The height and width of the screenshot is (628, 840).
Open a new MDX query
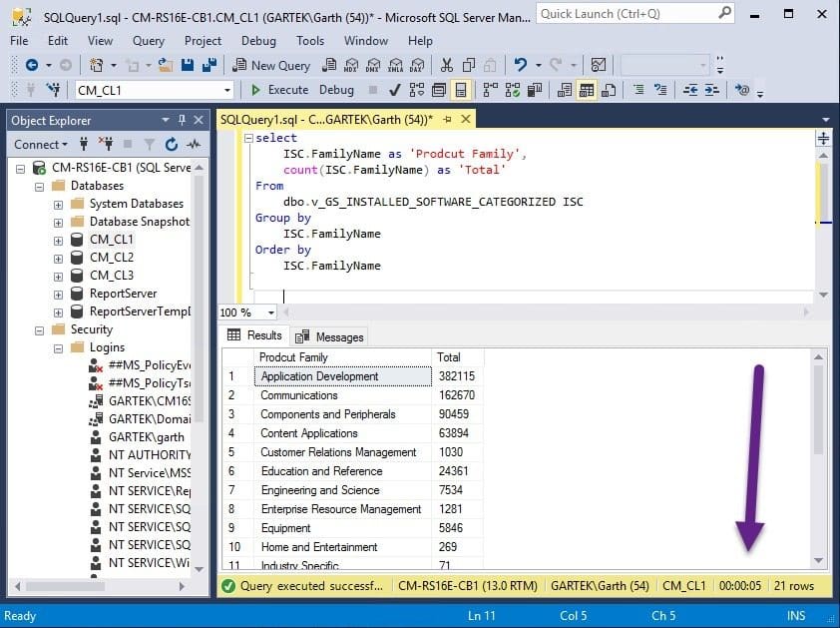pos(351,66)
